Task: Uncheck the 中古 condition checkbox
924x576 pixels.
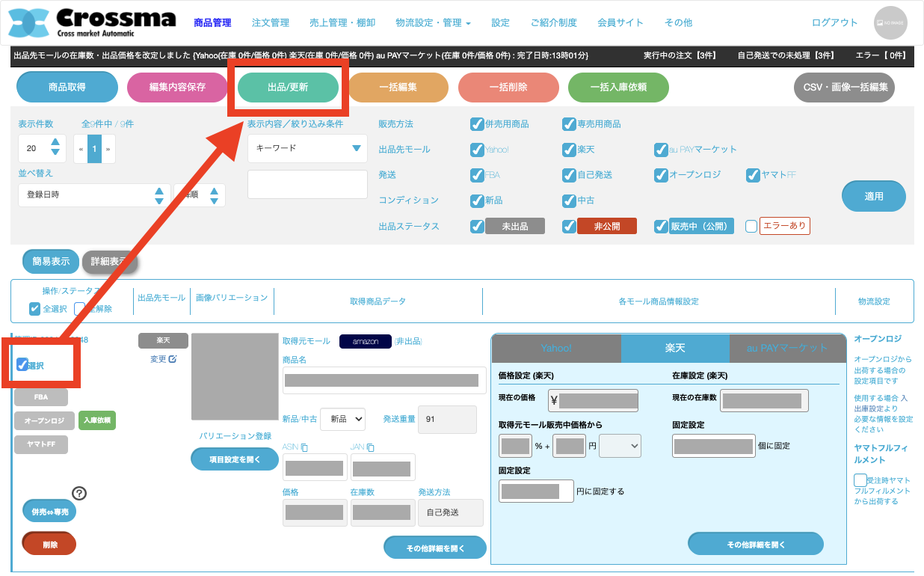Action: click(x=569, y=200)
